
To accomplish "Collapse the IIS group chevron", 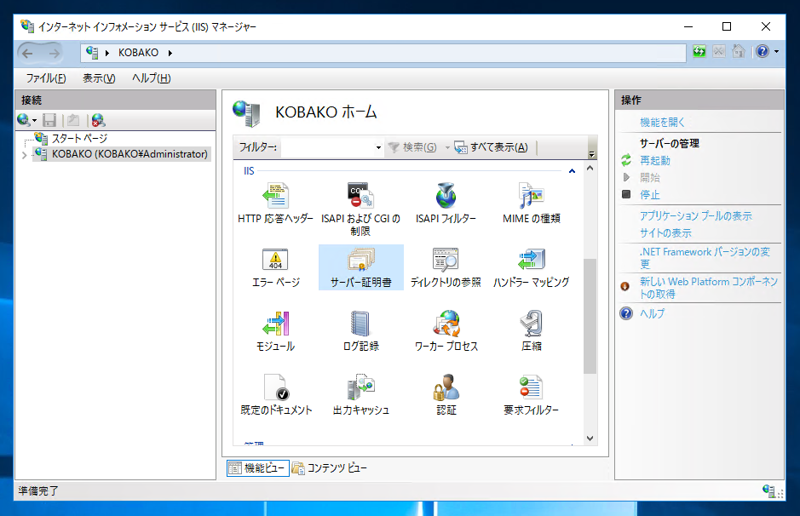I will [x=572, y=171].
